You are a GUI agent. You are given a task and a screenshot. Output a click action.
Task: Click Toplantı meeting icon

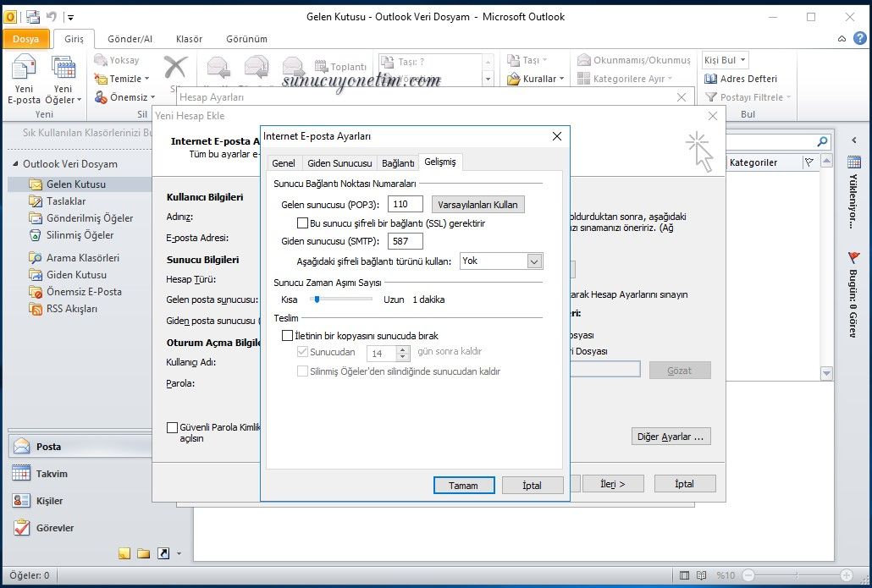coord(321,67)
